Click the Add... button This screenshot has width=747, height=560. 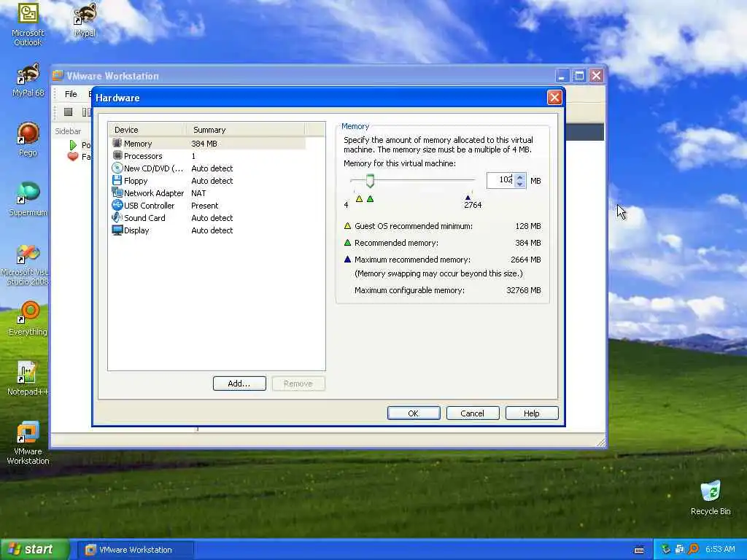(239, 384)
